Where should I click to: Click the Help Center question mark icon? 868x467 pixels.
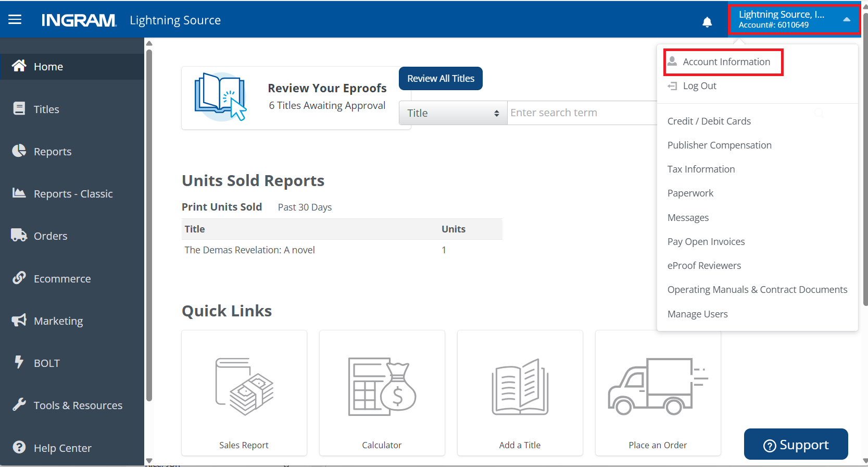coord(19,447)
